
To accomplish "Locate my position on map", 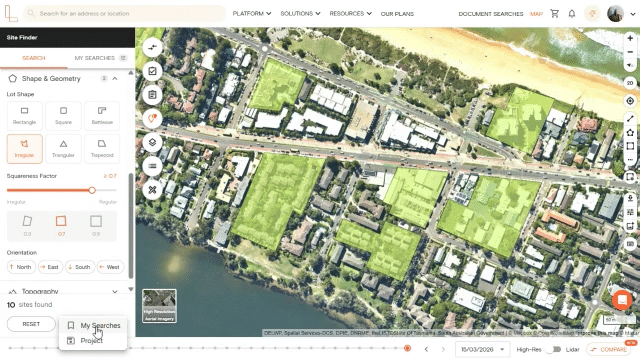I will pos(630,101).
